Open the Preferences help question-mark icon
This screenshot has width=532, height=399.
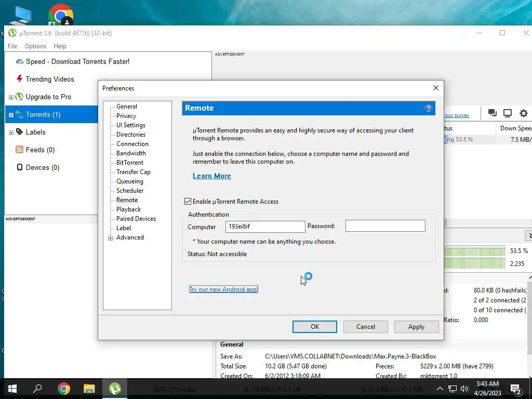pos(428,108)
